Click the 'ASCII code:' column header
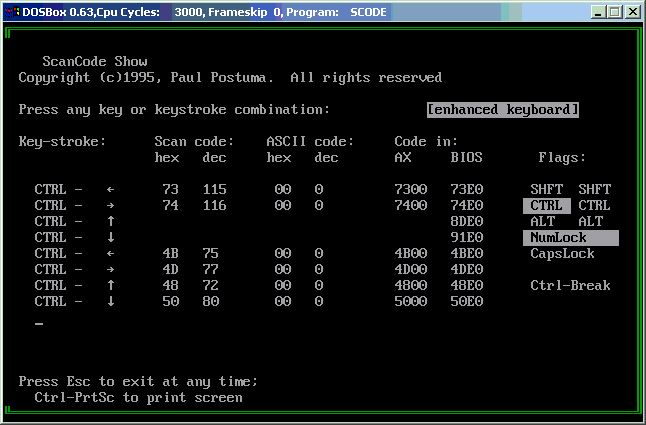Viewport: 646px width, 425px height. click(310, 142)
